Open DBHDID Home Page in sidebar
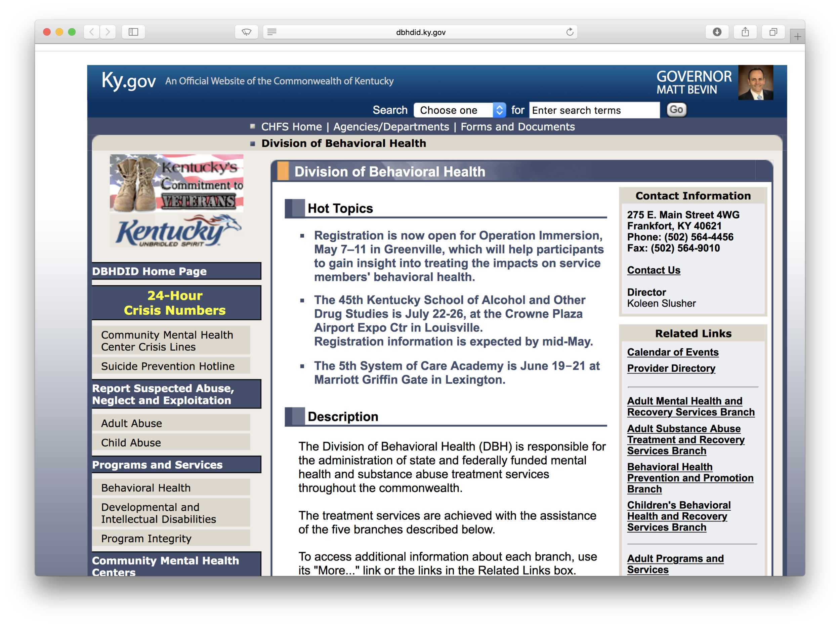Screen dimensions: 840x626 (176, 271)
